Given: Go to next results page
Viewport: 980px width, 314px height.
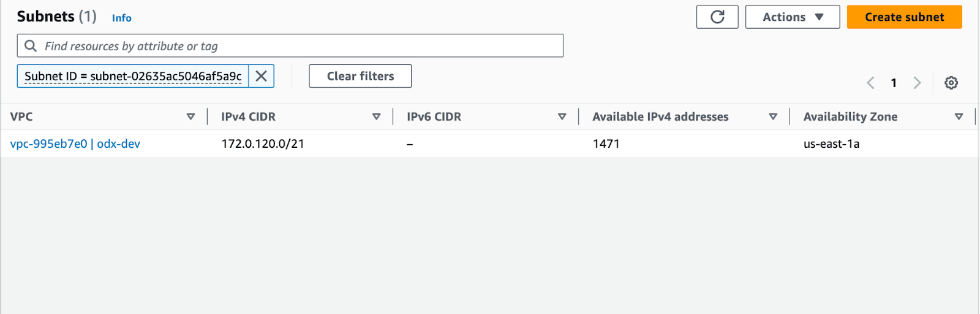Looking at the screenshot, I should 917,83.
